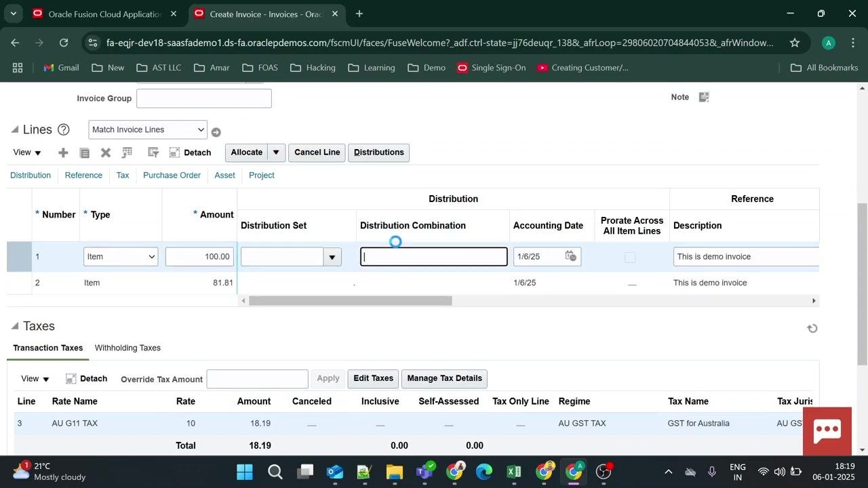Open the Lines View menu
This screenshot has width=868, height=488.
coord(27,152)
